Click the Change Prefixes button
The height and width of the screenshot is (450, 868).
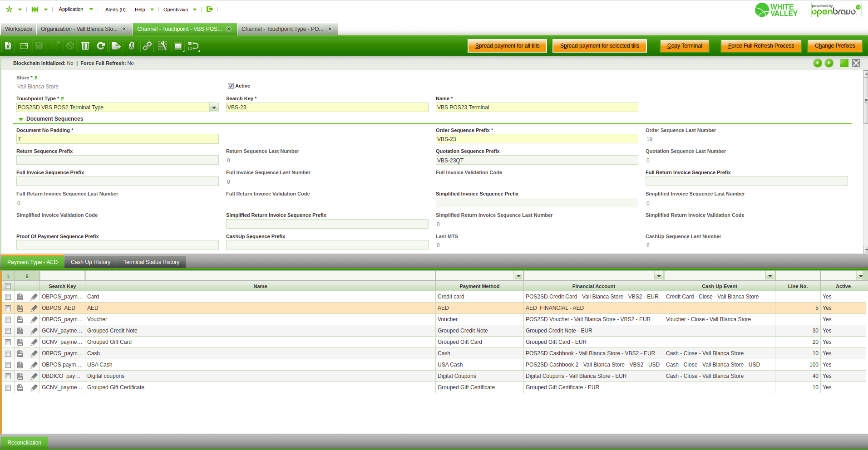[x=834, y=46]
